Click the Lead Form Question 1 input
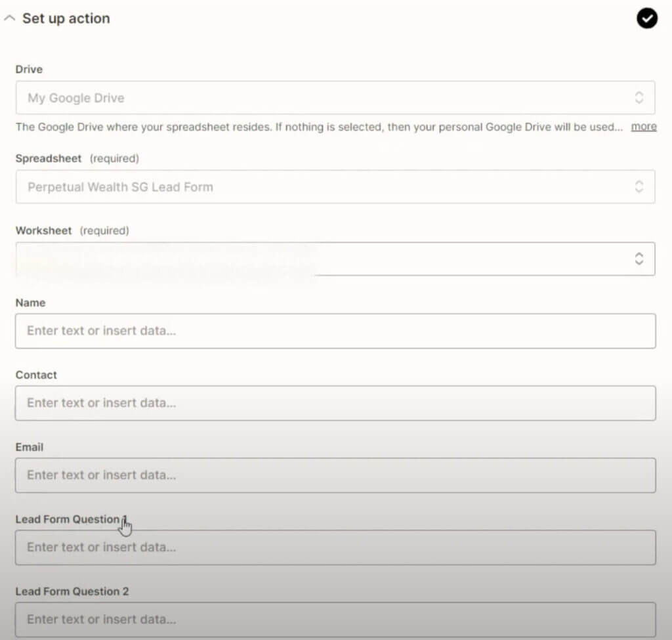Image resolution: width=672 pixels, height=640 pixels. click(x=336, y=547)
